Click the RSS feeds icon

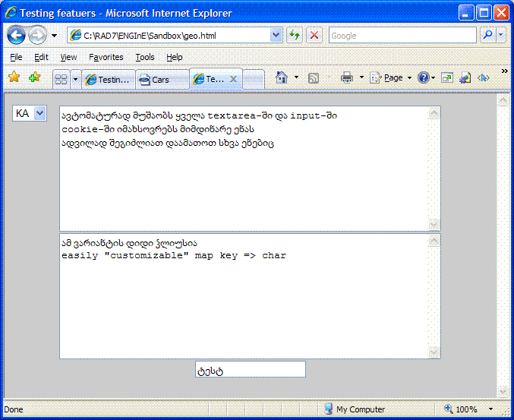(x=314, y=78)
